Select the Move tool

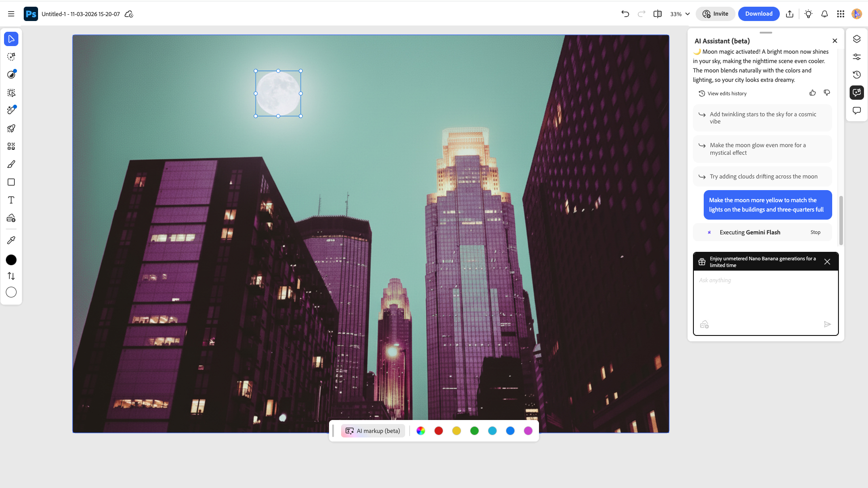coord(11,39)
